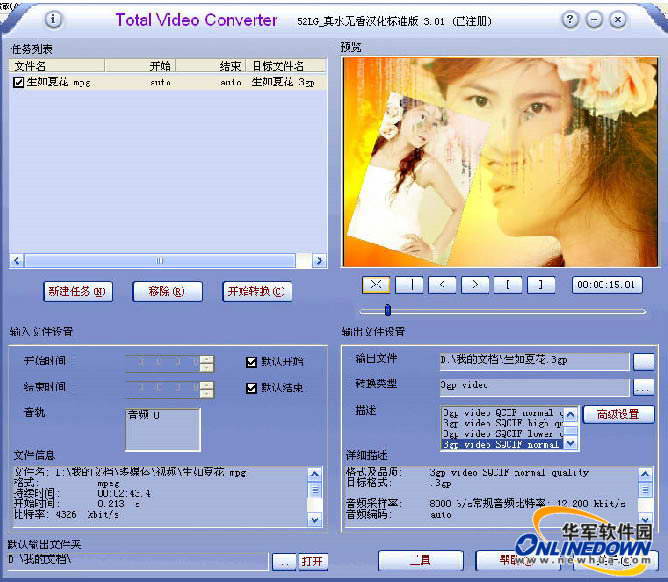Decrease 结束时间 end time with down arrow
The width and height of the screenshot is (668, 582).
click(x=207, y=393)
